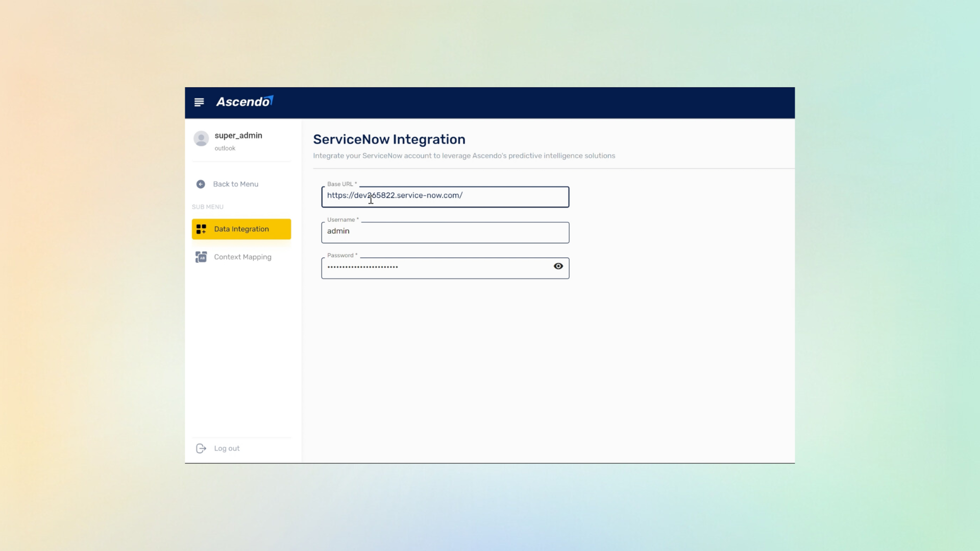Click the Log out text
980x551 pixels.
pyautogui.click(x=227, y=448)
